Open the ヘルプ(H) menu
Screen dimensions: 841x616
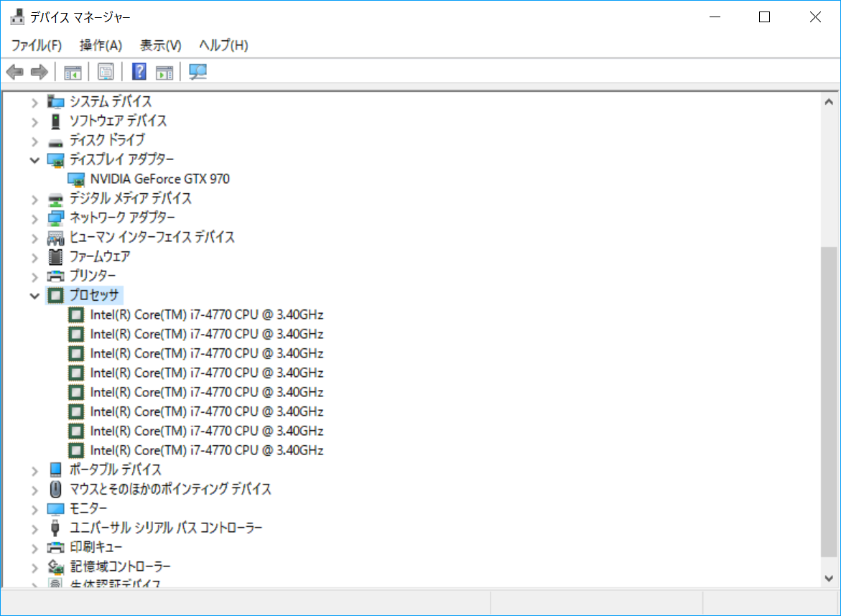pos(223,45)
